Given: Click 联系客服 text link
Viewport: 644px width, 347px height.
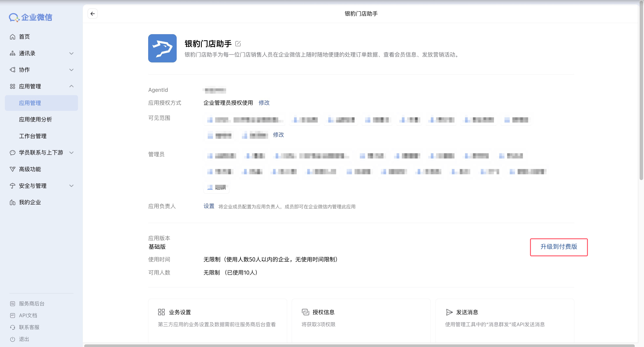Looking at the screenshot, I should [29, 327].
